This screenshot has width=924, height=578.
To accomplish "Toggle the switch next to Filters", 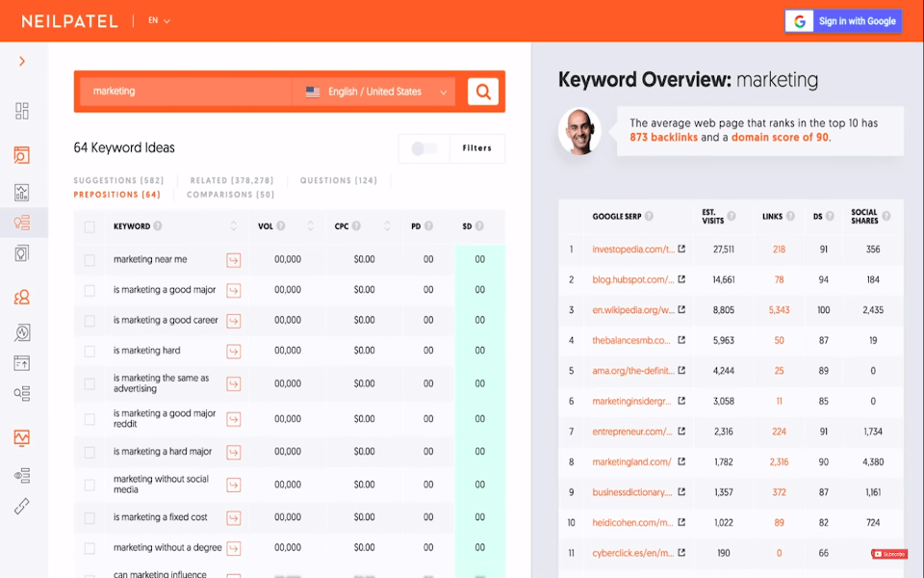I will (423, 148).
